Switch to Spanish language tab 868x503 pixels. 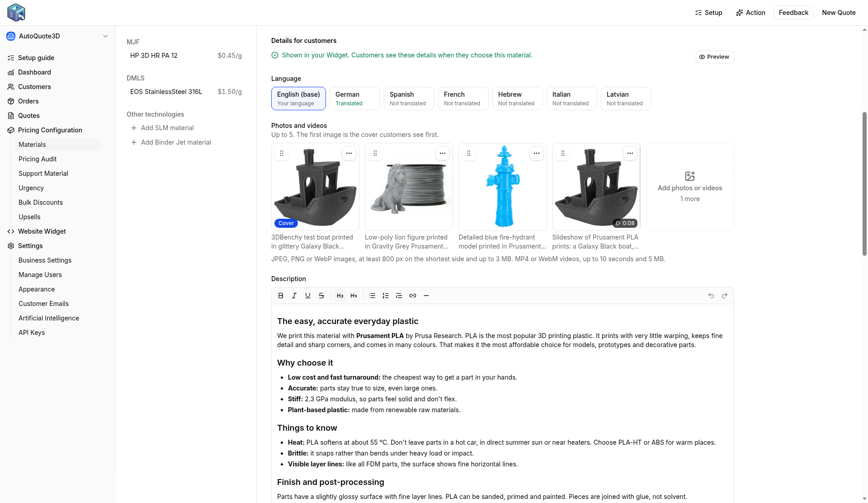tap(409, 99)
